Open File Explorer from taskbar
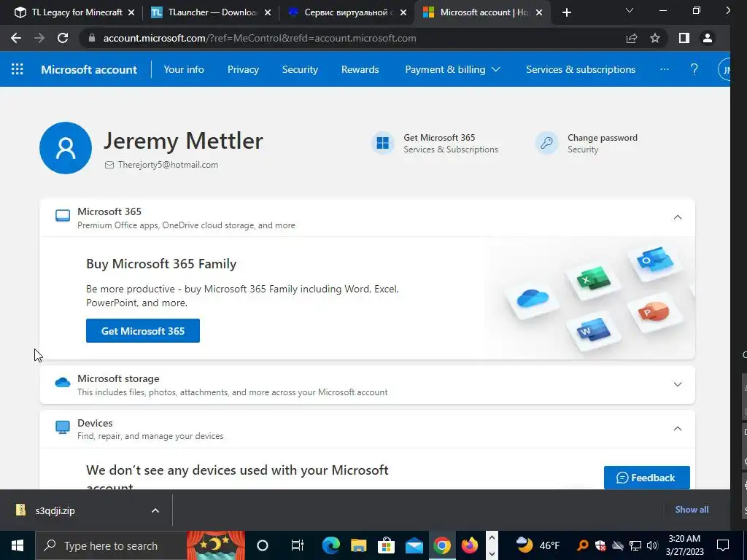Screen dimensions: 747x560 (359, 545)
